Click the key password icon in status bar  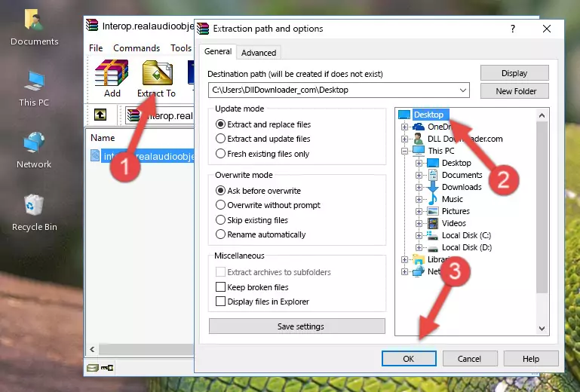tap(107, 368)
